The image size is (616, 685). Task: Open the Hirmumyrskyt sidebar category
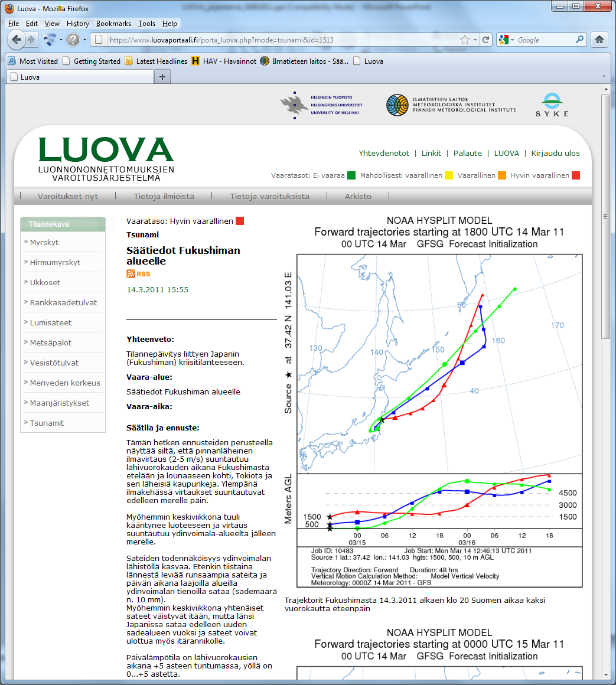tap(55, 263)
